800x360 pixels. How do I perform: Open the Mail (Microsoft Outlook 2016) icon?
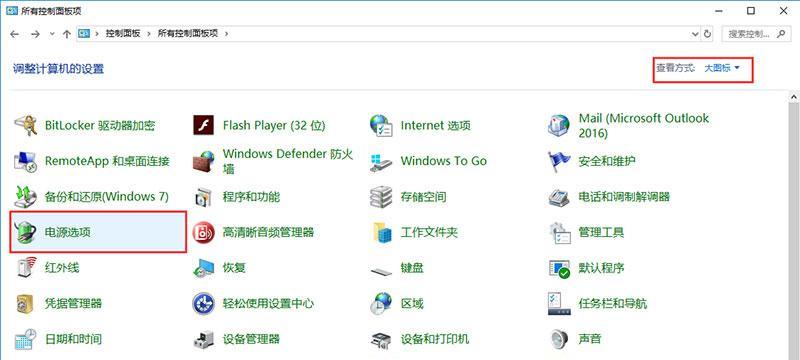[559, 125]
